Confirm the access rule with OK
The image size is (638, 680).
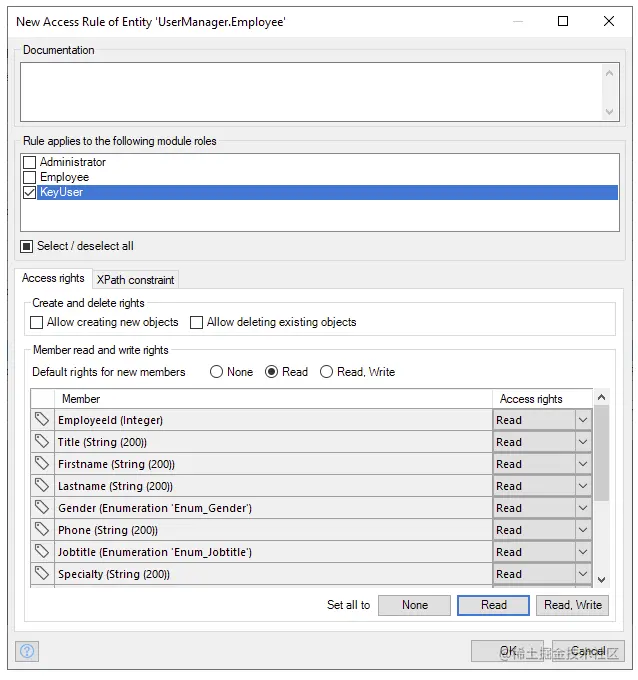[507, 651]
